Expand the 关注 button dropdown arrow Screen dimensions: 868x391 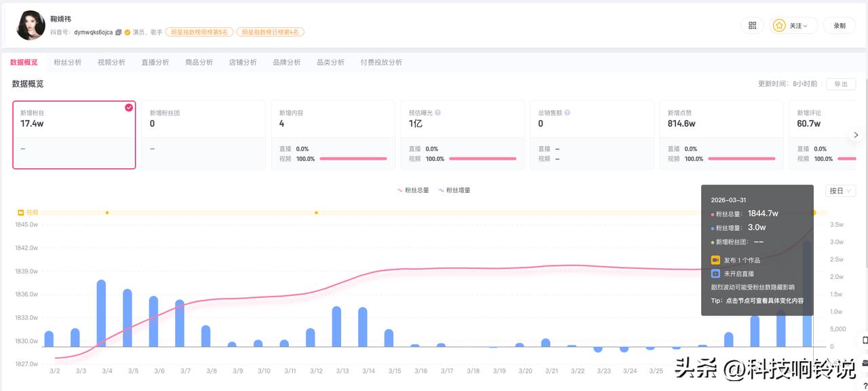click(806, 26)
